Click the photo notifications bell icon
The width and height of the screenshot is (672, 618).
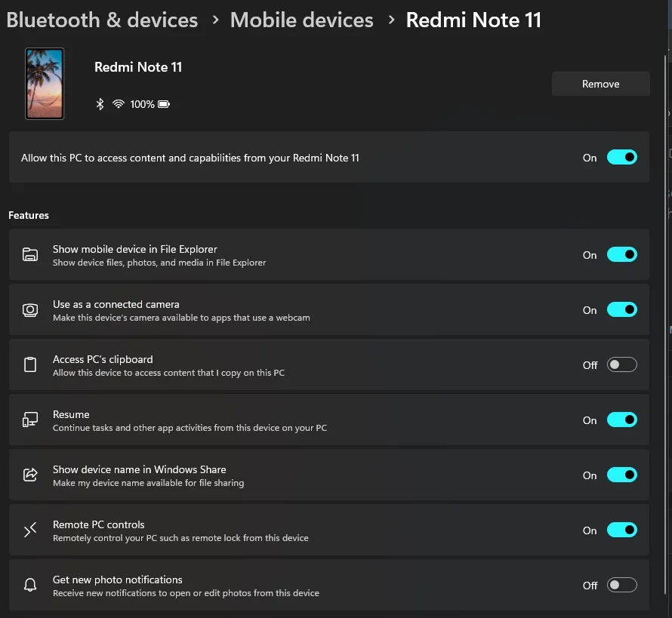[x=30, y=585]
